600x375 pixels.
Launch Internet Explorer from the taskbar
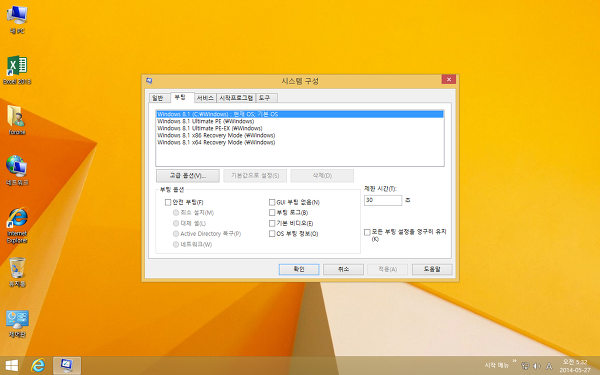38,365
